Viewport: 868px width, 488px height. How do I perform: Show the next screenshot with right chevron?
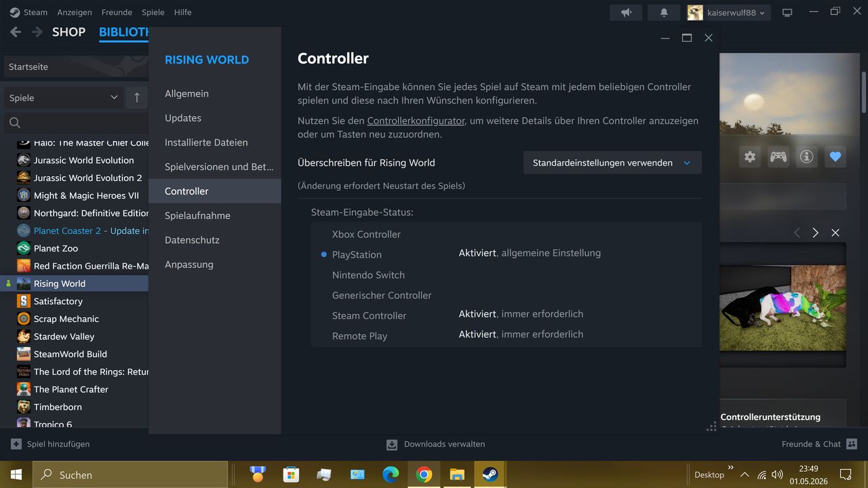click(816, 232)
